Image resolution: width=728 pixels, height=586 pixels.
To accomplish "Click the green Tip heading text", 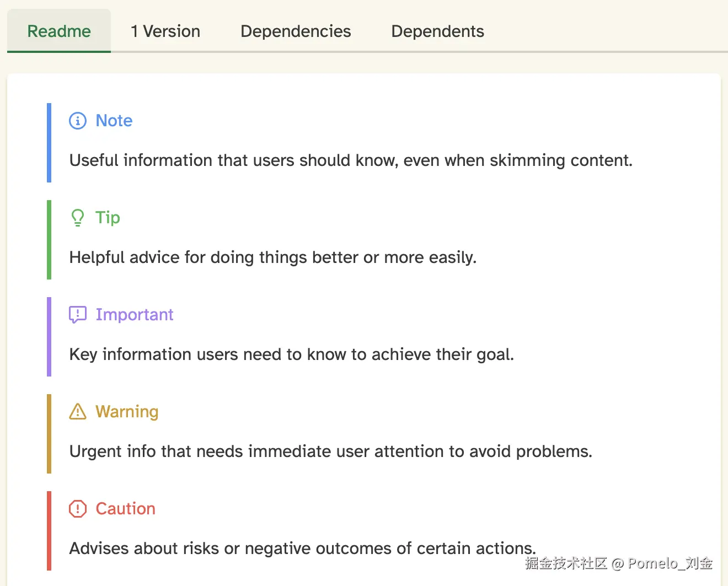I will pos(108,218).
